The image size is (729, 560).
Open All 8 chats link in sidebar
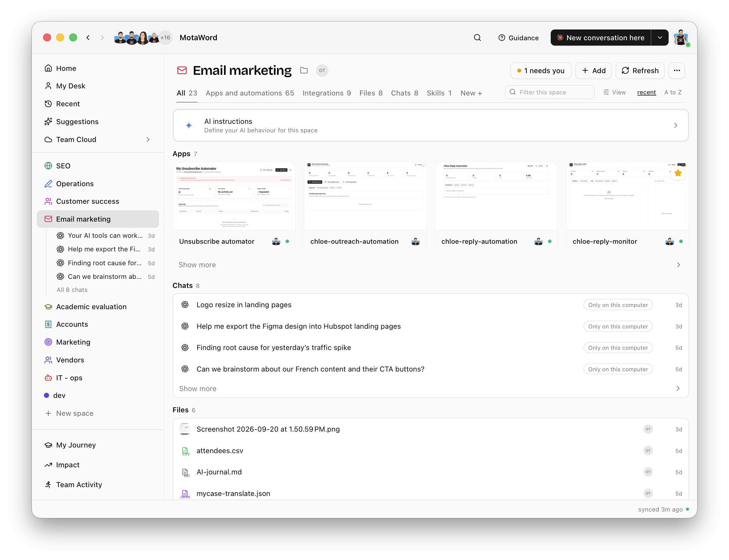pyautogui.click(x=72, y=290)
